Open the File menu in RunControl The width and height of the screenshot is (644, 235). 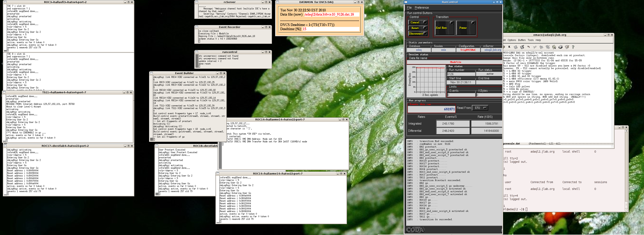409,8
